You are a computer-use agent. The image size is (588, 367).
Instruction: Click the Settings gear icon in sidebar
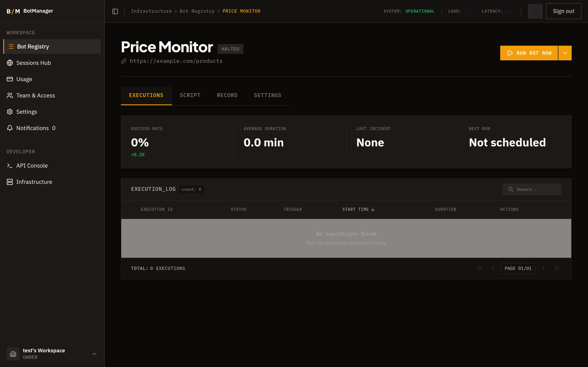[x=10, y=112]
